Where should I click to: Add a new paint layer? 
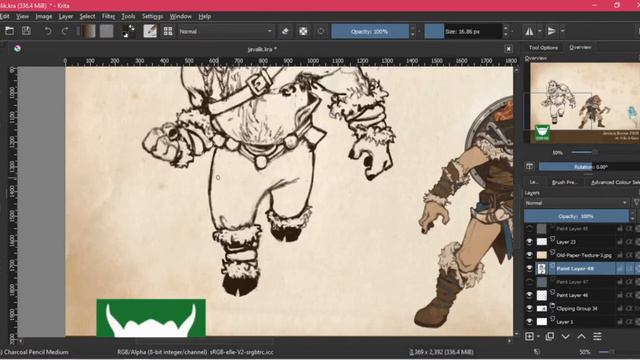pyautogui.click(x=529, y=336)
